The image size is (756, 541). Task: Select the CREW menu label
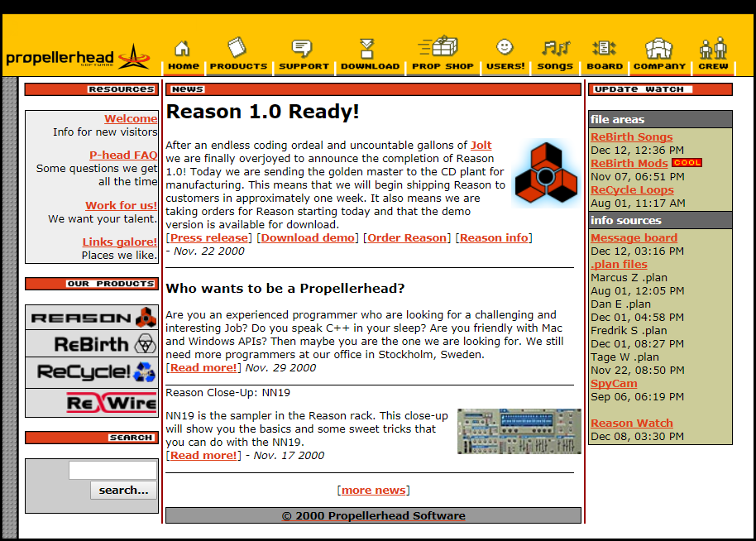click(713, 66)
